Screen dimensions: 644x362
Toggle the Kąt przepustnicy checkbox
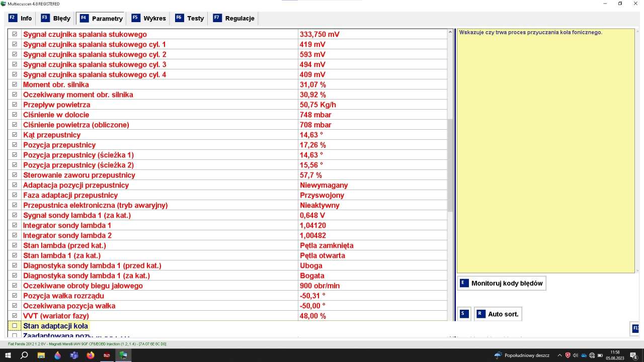pos(15,135)
